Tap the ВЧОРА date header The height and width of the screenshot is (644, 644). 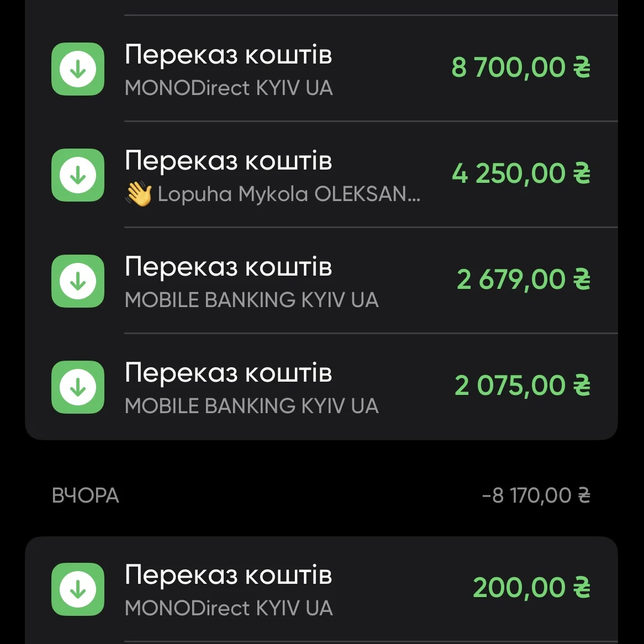[86, 495]
